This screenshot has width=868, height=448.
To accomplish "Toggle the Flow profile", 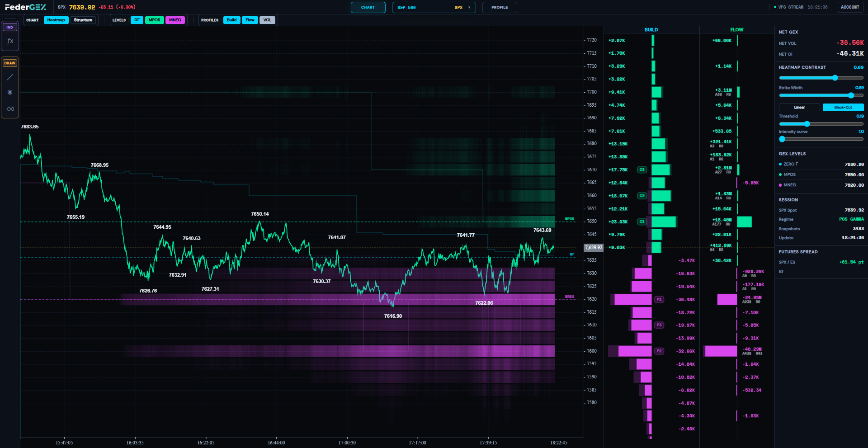I will (x=250, y=20).
